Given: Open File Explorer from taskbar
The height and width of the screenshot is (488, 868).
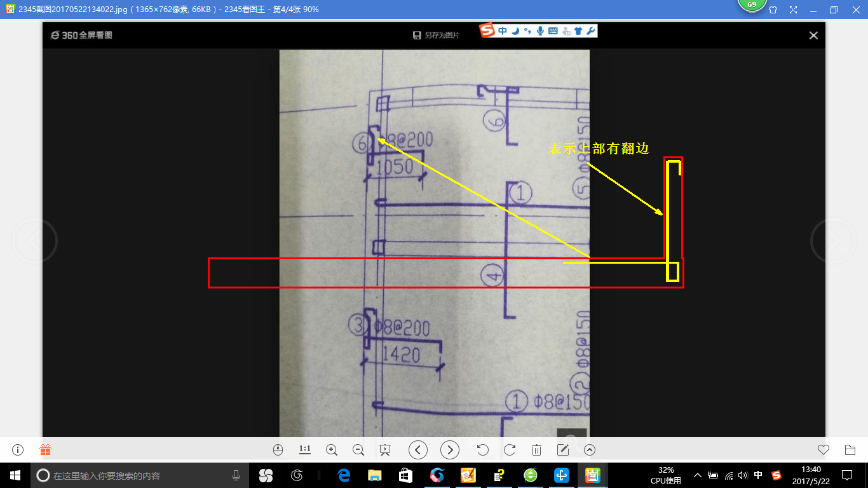Looking at the screenshot, I should pyautogui.click(x=374, y=475).
